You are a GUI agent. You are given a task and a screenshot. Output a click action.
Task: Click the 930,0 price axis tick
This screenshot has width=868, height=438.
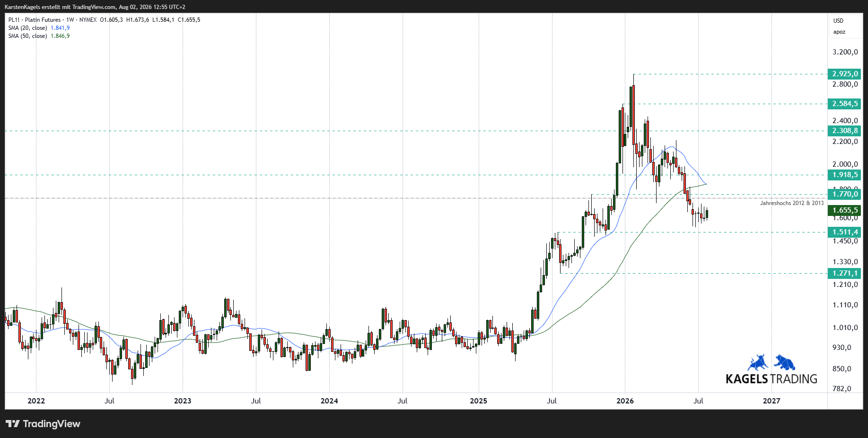coord(842,348)
